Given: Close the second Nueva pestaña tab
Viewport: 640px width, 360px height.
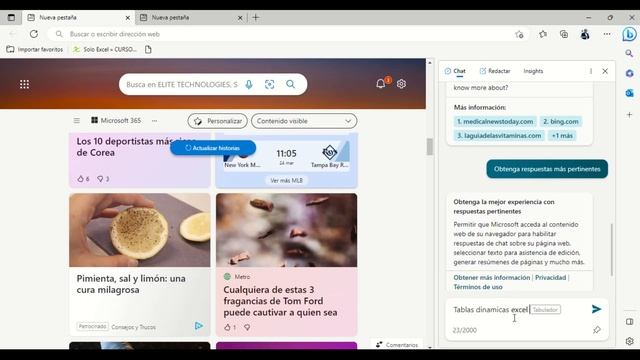Looking at the screenshot, I should pyautogui.click(x=240, y=18).
